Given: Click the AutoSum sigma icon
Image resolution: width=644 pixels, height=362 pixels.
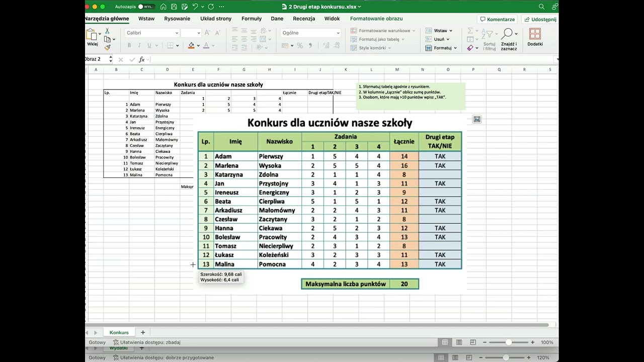Looking at the screenshot, I should pos(470,31).
